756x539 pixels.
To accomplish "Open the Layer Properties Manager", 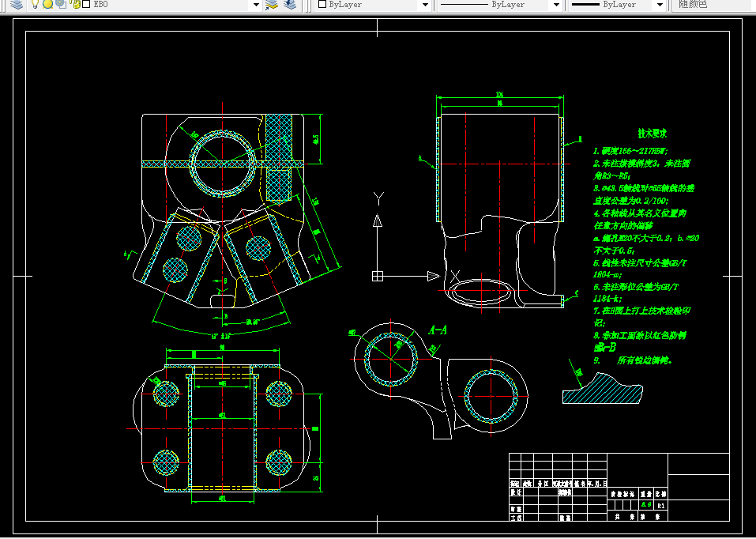I will (x=17, y=4).
